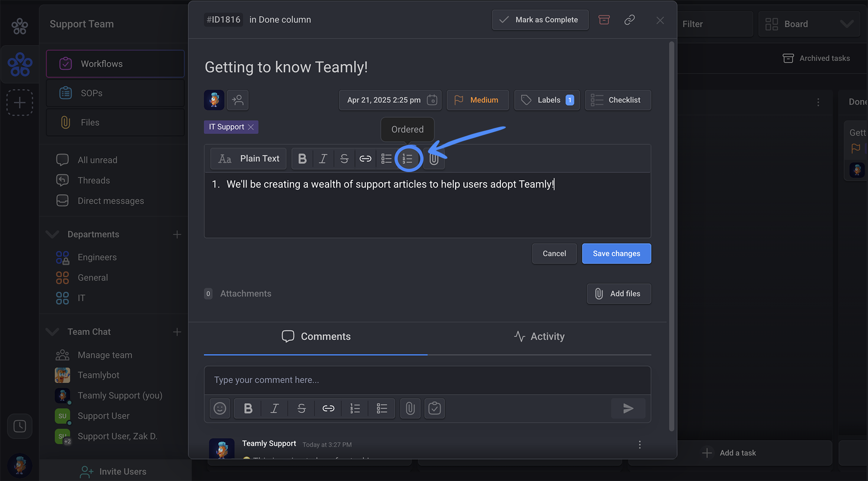This screenshot has width=868, height=481.
Task: Insert link in description editor
Action: (365, 159)
